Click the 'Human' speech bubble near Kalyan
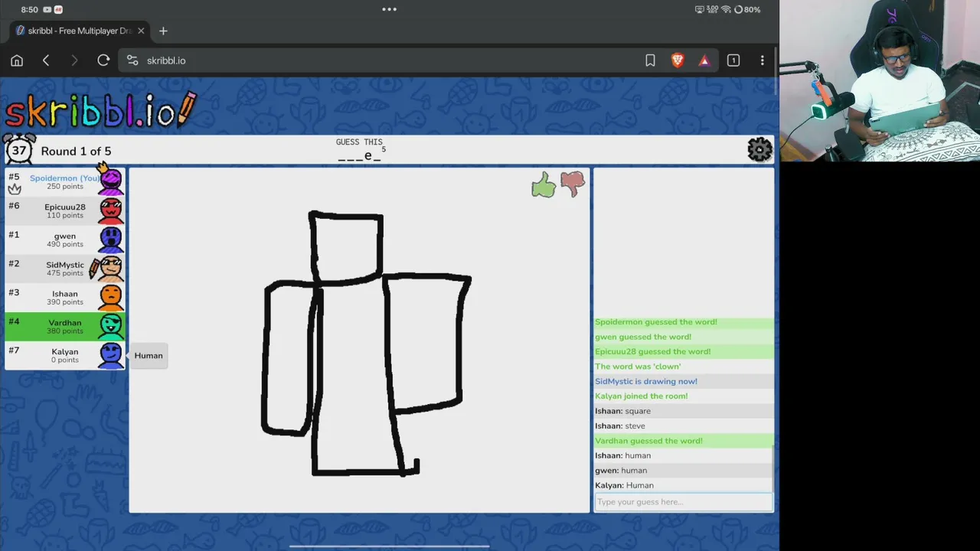Viewport: 980px width, 551px height. click(149, 356)
